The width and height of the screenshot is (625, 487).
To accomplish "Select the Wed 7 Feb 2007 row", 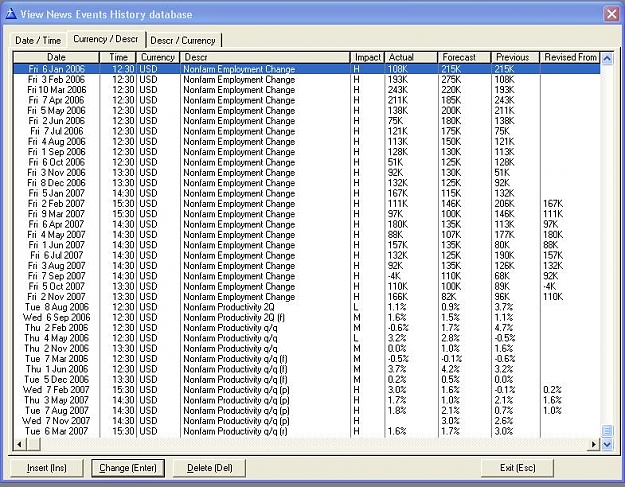I will tap(307, 390).
